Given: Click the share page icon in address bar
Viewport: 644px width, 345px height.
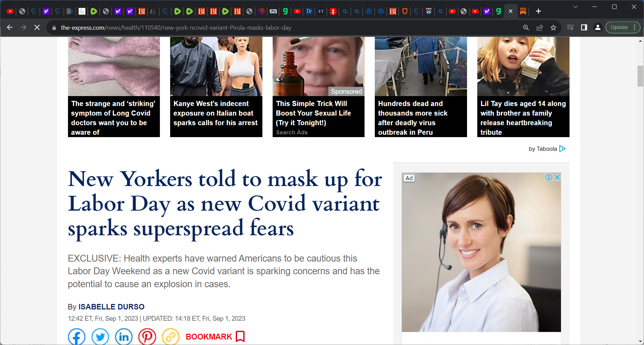Looking at the screenshot, I should pos(540,28).
